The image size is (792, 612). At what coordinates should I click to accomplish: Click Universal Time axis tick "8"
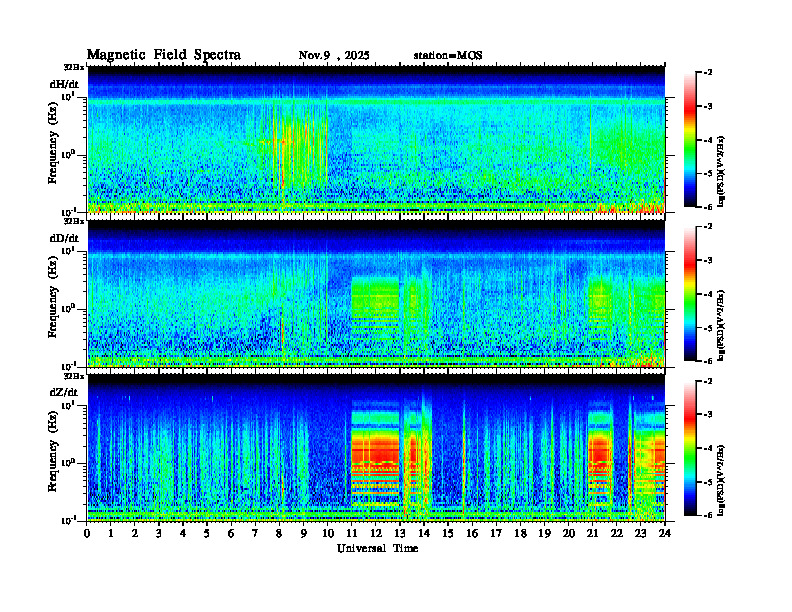[x=279, y=534]
